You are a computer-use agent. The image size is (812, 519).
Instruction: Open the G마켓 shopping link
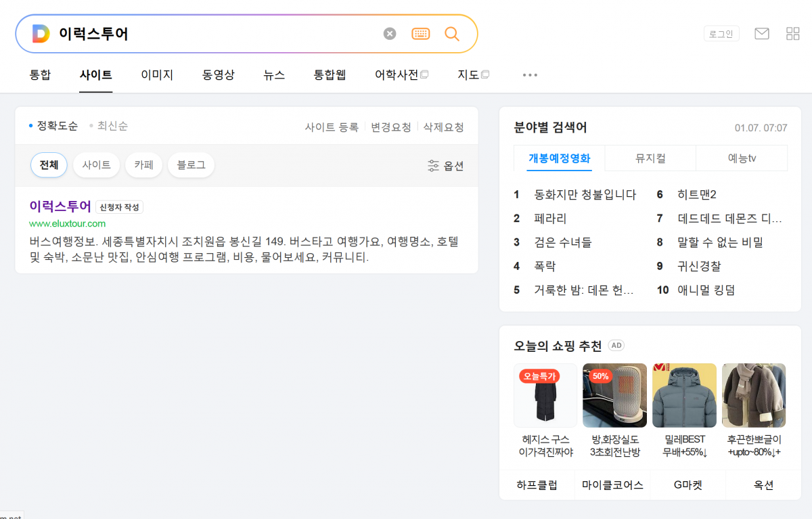688,485
